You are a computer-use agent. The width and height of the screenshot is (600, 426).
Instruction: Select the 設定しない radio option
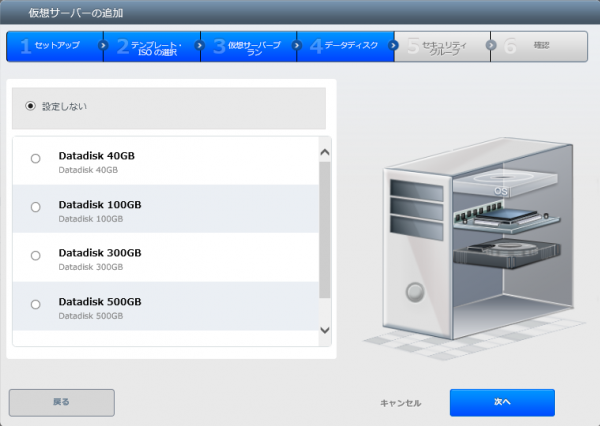(31, 106)
